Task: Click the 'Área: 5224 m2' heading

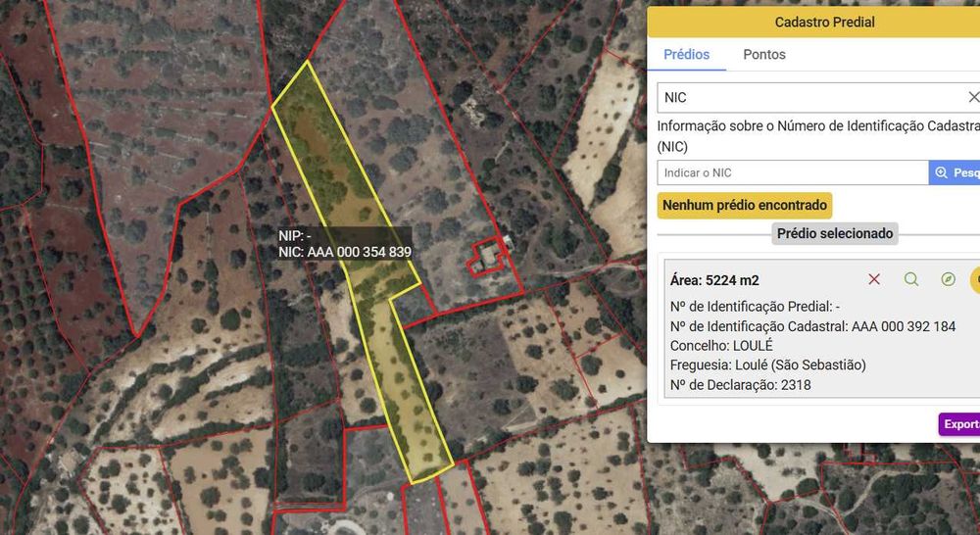Action: coord(714,280)
